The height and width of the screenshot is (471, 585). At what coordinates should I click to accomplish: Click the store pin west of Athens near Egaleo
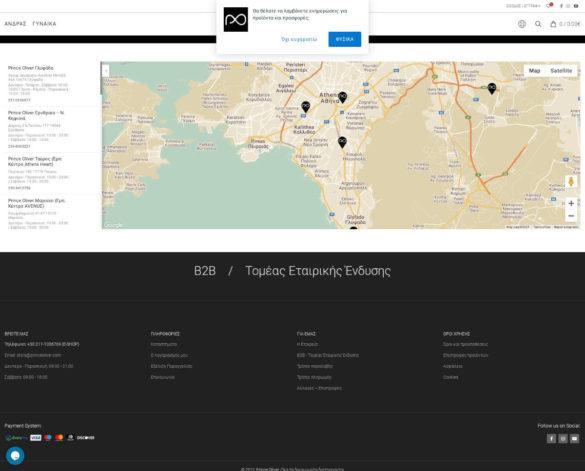tap(306, 107)
